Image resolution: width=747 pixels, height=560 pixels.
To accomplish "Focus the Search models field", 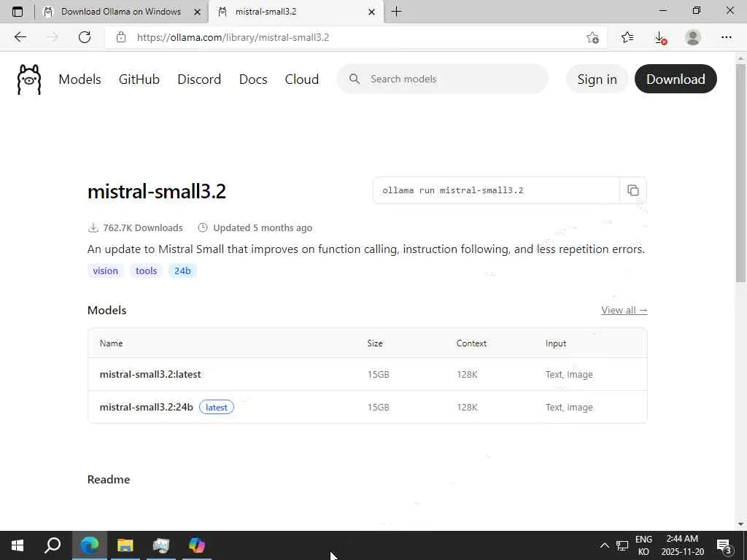I will click(443, 79).
